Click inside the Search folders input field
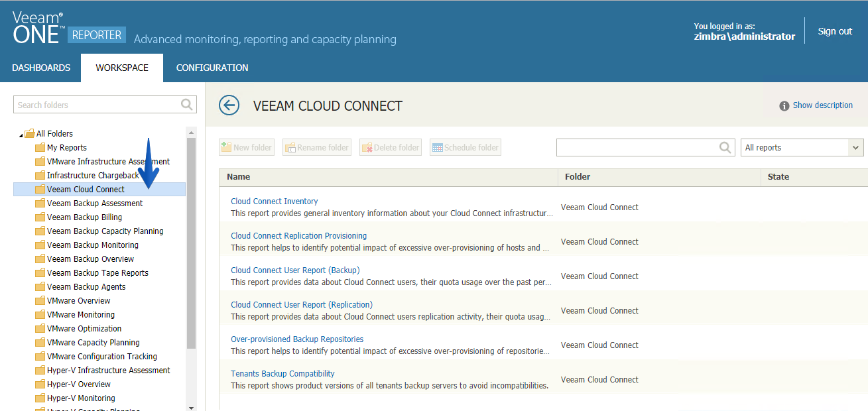 pos(97,105)
